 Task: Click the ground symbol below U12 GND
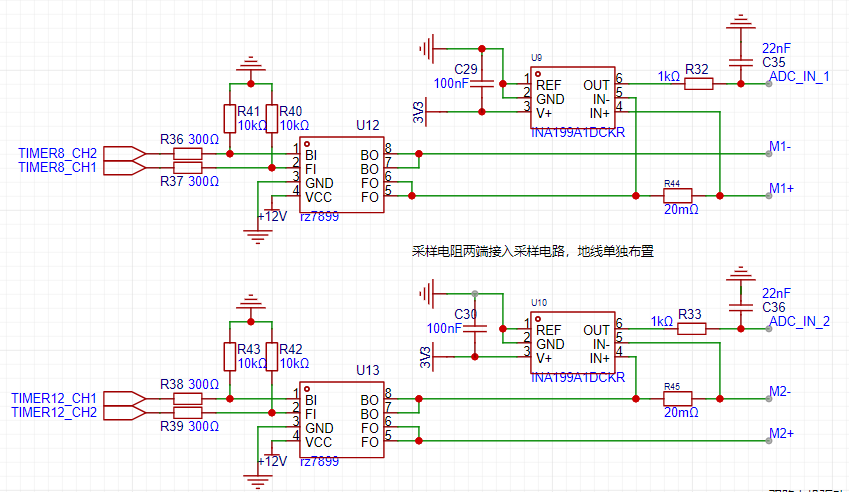[x=258, y=237]
